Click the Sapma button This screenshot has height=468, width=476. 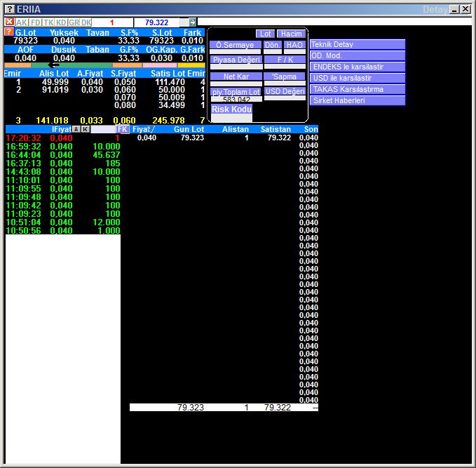click(285, 76)
